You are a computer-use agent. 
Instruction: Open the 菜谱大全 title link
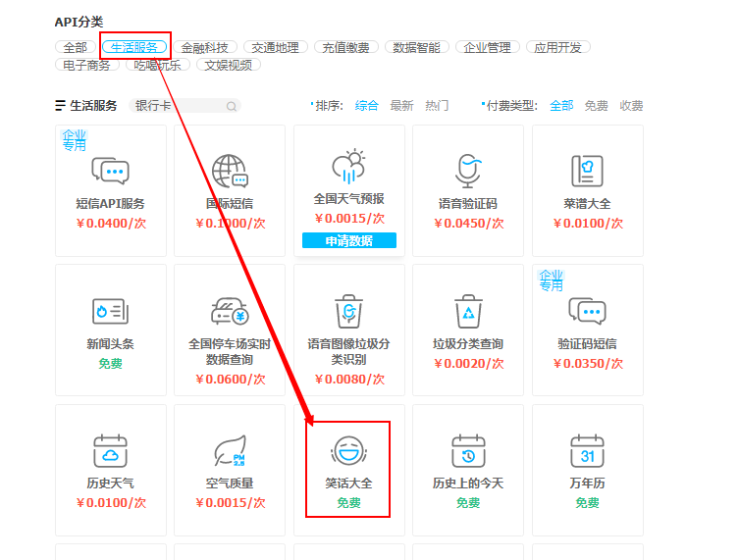pos(587,203)
